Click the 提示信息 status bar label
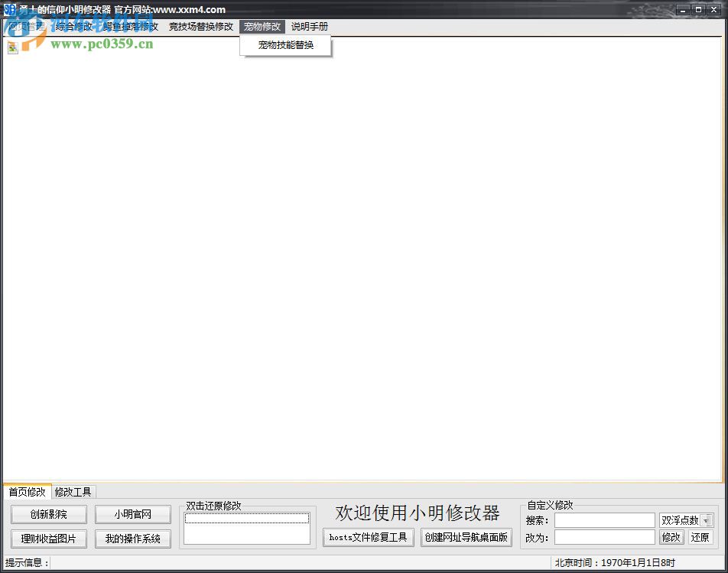This screenshot has width=728, height=573. 27,563
